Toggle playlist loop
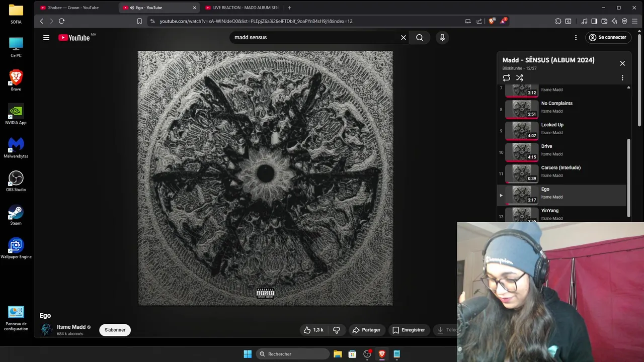Image resolution: width=644 pixels, height=362 pixels. (x=507, y=78)
